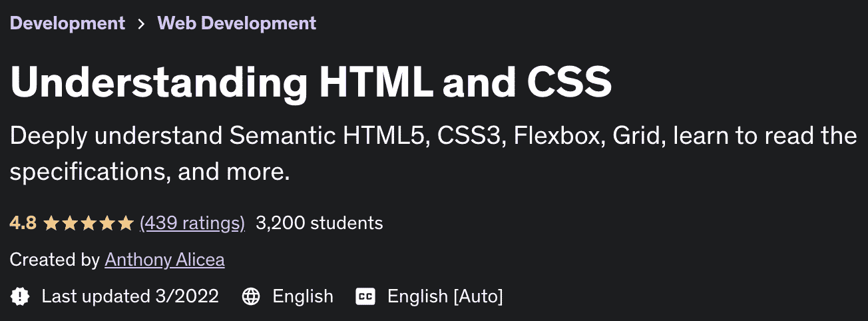
Task: Click the English [Auto] captions label
Action: [x=445, y=296]
